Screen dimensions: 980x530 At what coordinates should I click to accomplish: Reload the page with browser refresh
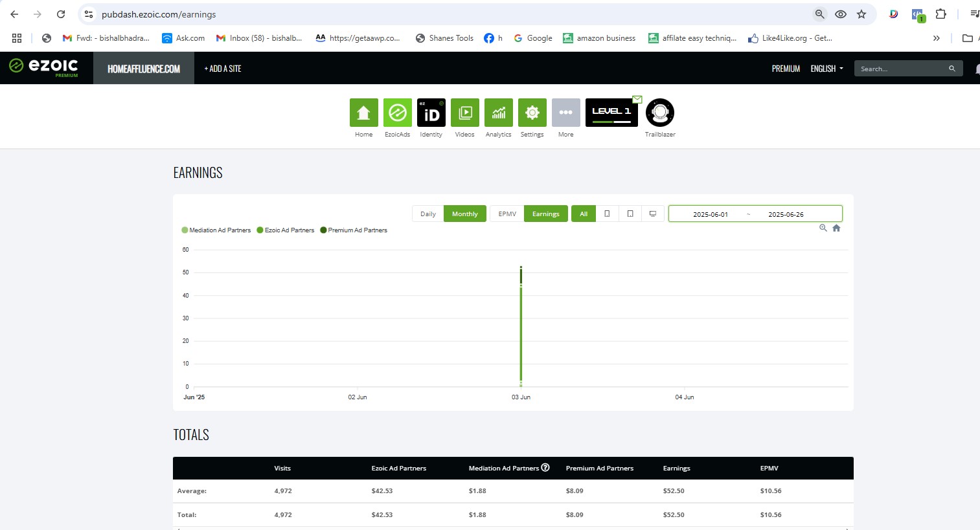coord(61,14)
